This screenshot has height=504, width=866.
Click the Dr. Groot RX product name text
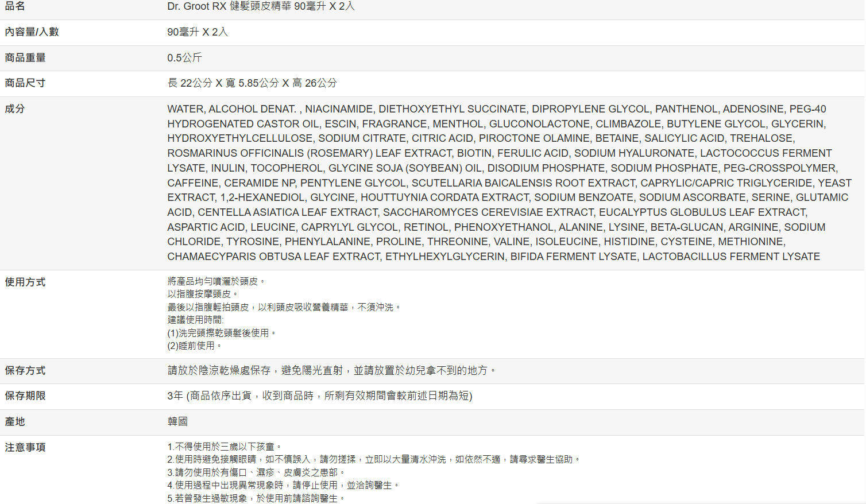261,6
